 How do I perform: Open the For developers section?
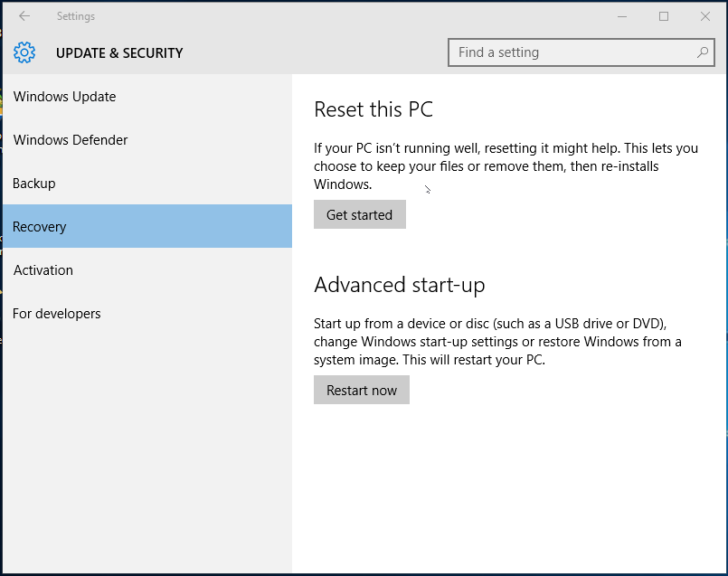point(147,313)
